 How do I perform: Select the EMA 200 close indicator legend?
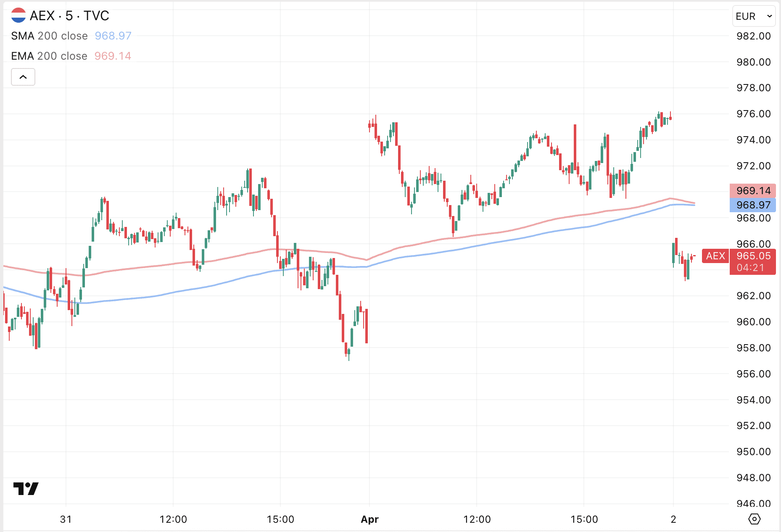click(x=49, y=56)
